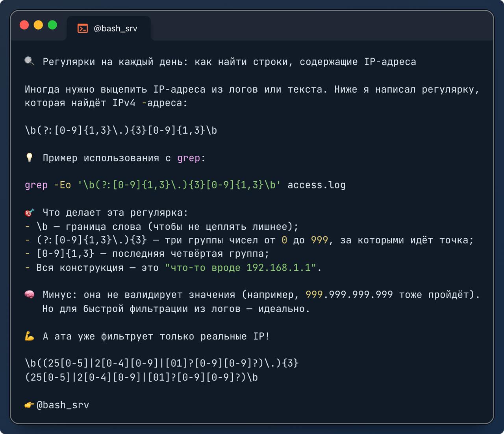Select the @bash_srv tab title
This screenshot has height=434, width=504.
(115, 28)
